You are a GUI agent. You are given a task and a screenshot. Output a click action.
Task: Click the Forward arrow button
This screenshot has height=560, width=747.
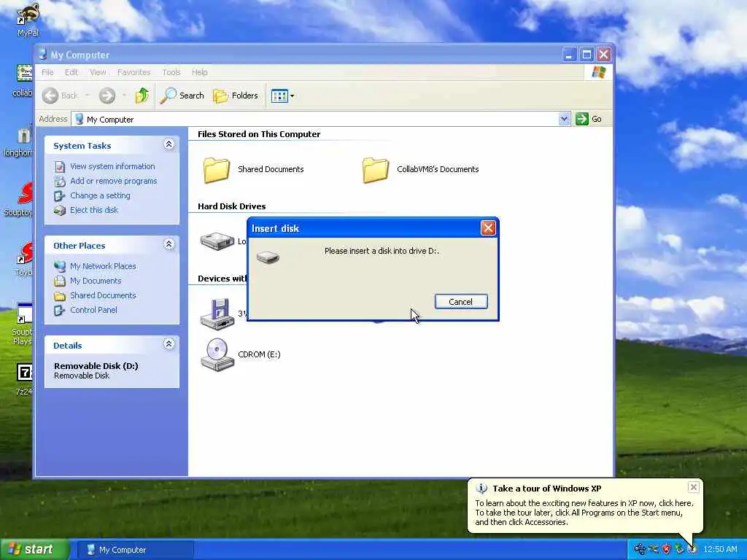107,96
